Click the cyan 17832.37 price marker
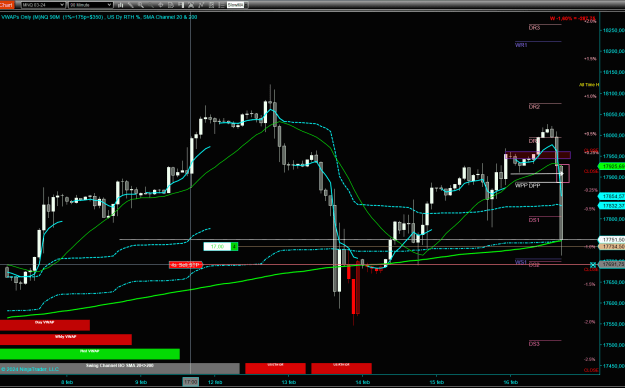The image size is (625, 388). [612, 205]
